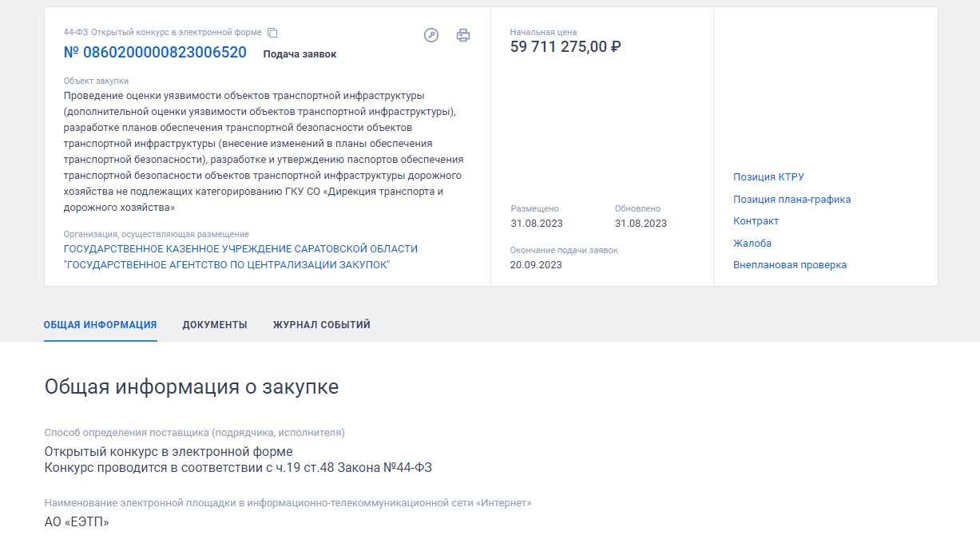Click the printer icon for print form

[463, 35]
